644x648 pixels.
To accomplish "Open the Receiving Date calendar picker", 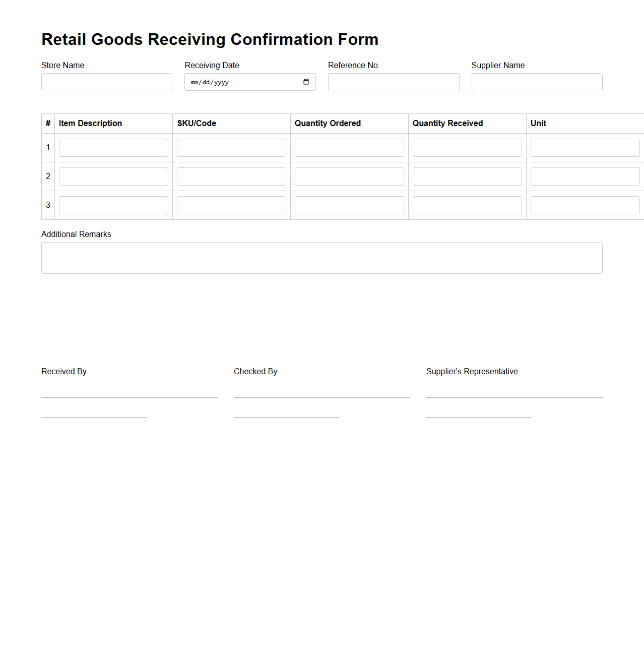I will pyautogui.click(x=306, y=82).
